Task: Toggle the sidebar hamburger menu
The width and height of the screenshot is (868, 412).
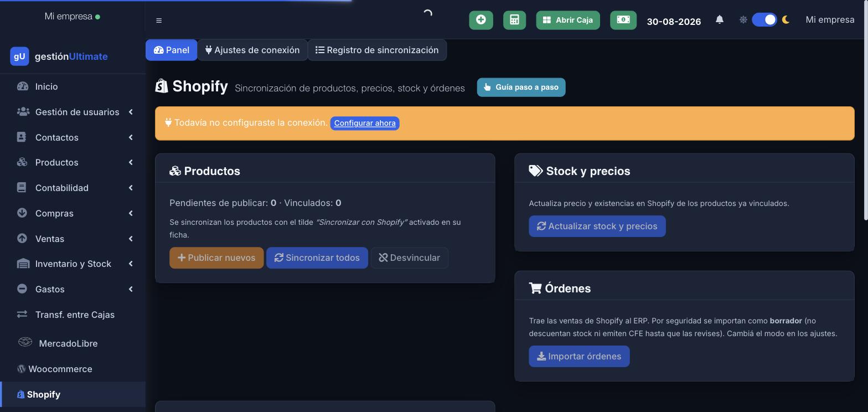Action: [x=159, y=20]
